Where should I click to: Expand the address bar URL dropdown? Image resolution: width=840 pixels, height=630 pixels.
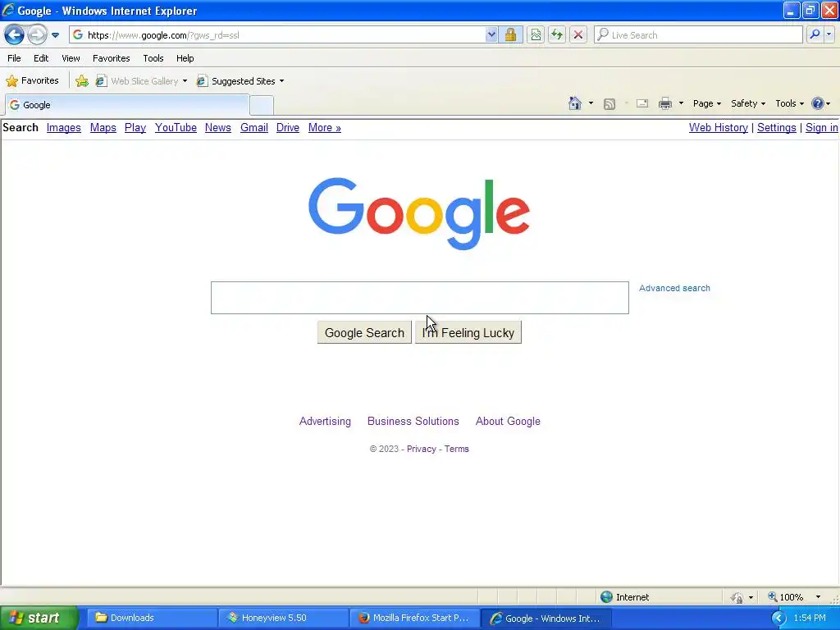[x=491, y=35]
